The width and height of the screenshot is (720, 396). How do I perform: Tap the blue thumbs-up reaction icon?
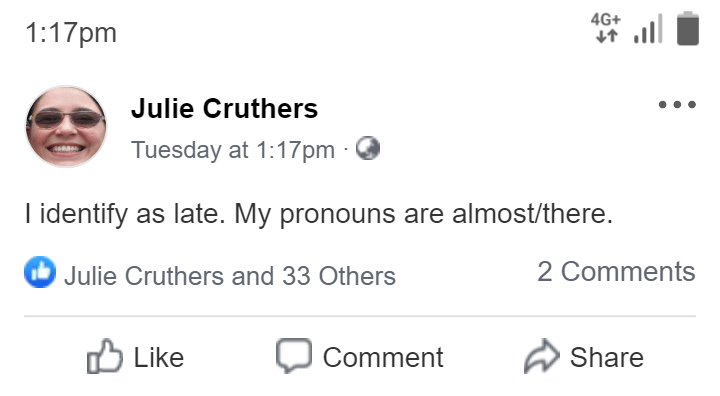point(40,272)
